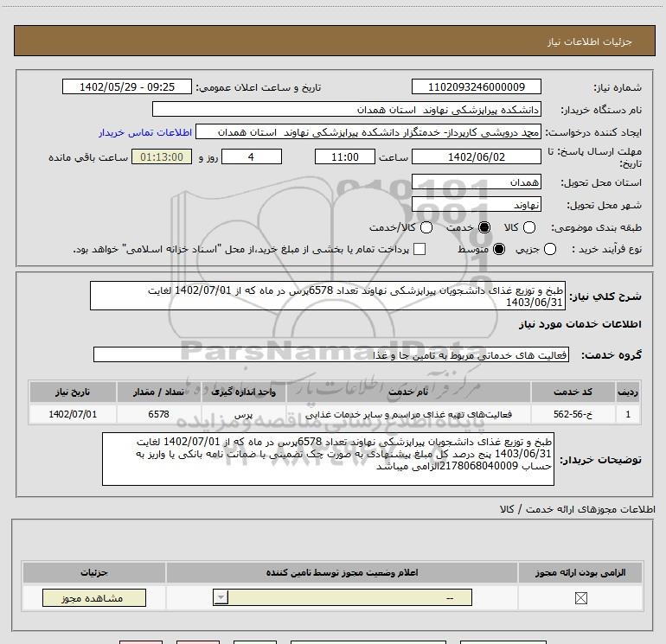This screenshot has width=666, height=644.
Task: Click the remaining time 01:13:00 field
Action: [162, 157]
